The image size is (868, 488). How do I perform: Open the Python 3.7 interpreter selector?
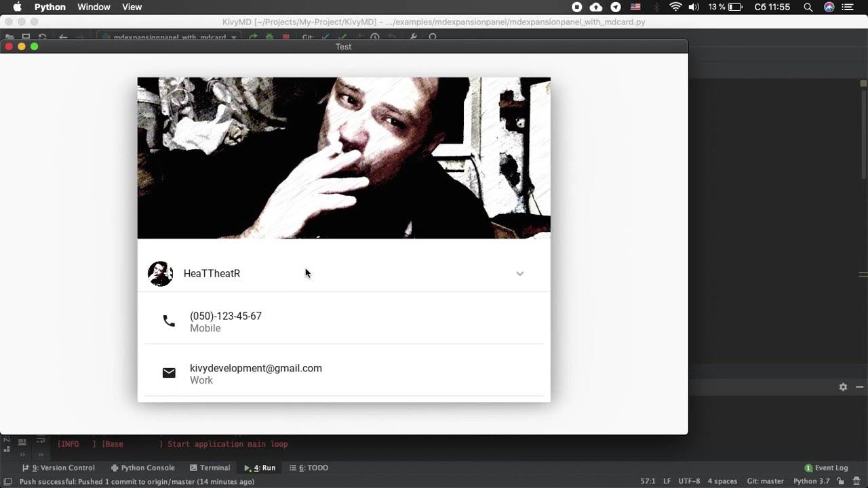[812, 482]
